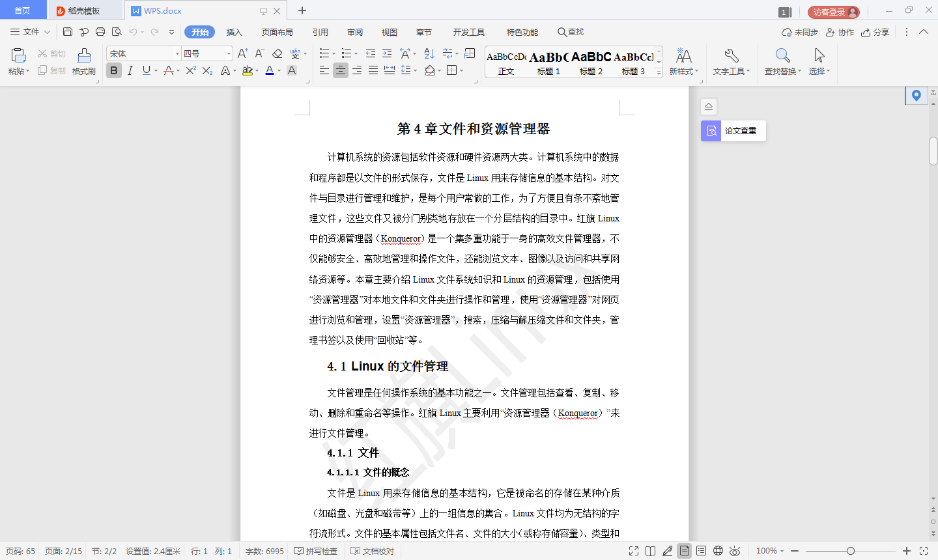Open the font name 宋体 dropdown
The height and width of the screenshot is (560, 938).
[x=177, y=53]
